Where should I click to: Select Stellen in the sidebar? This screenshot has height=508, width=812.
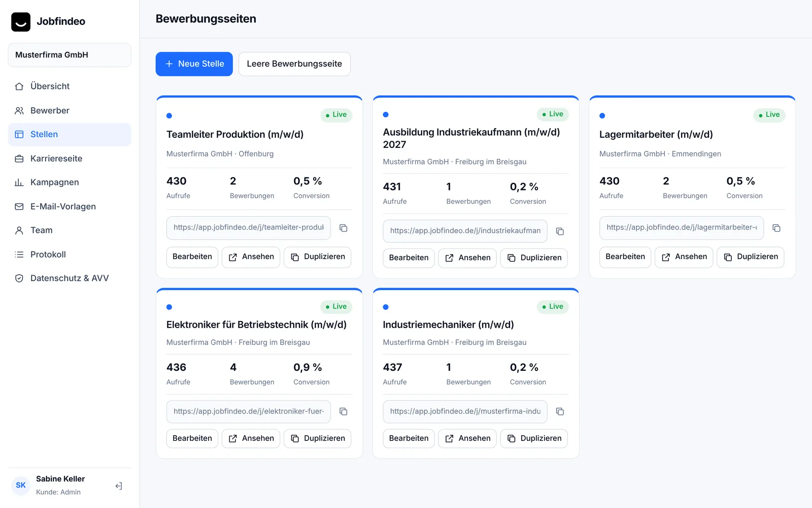pos(70,135)
